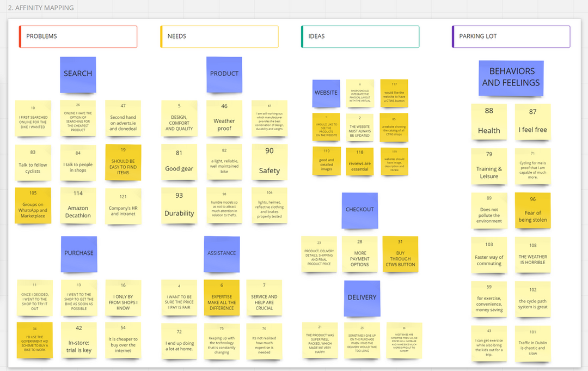Click the "In-store: trial is key" note
Viewport: 588px width, 371px height.
click(78, 340)
